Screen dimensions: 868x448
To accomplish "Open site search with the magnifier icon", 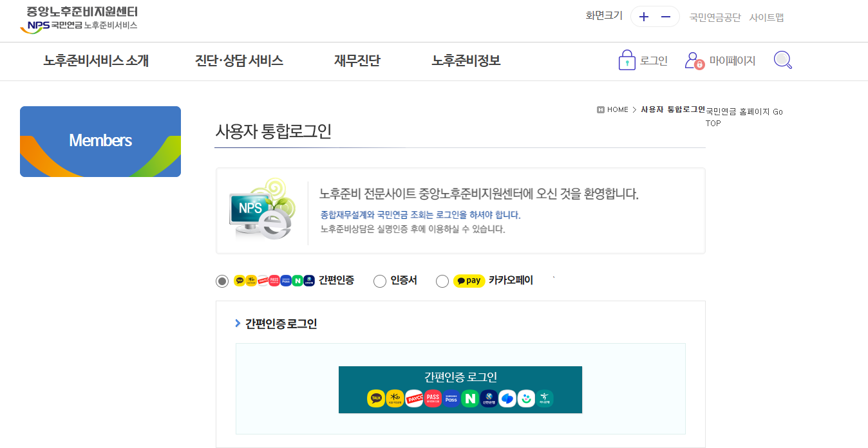I will point(782,59).
